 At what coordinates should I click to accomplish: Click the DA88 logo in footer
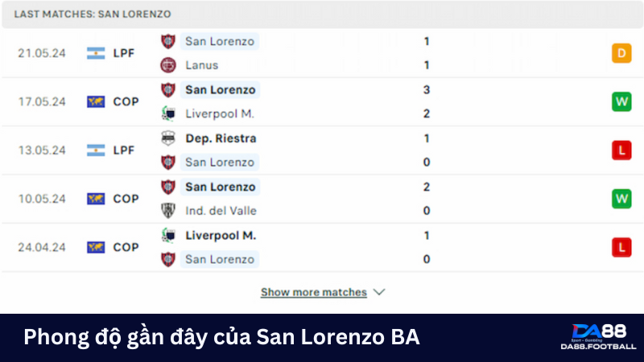tap(598, 336)
